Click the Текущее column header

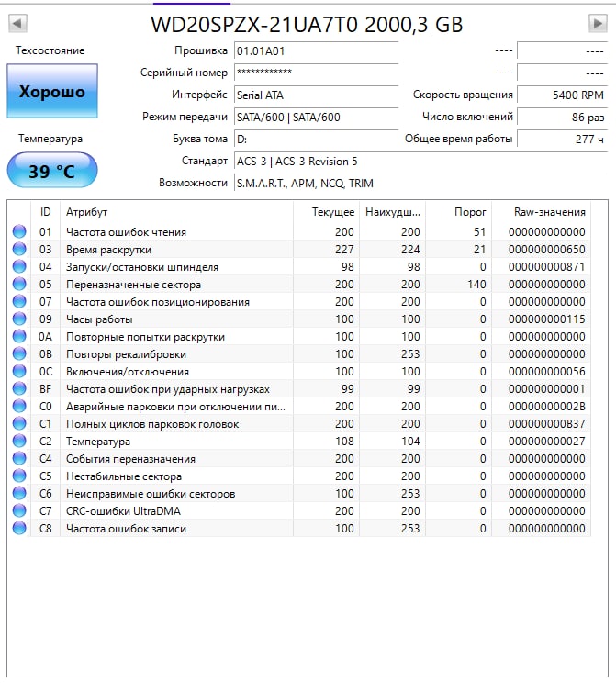point(326,212)
